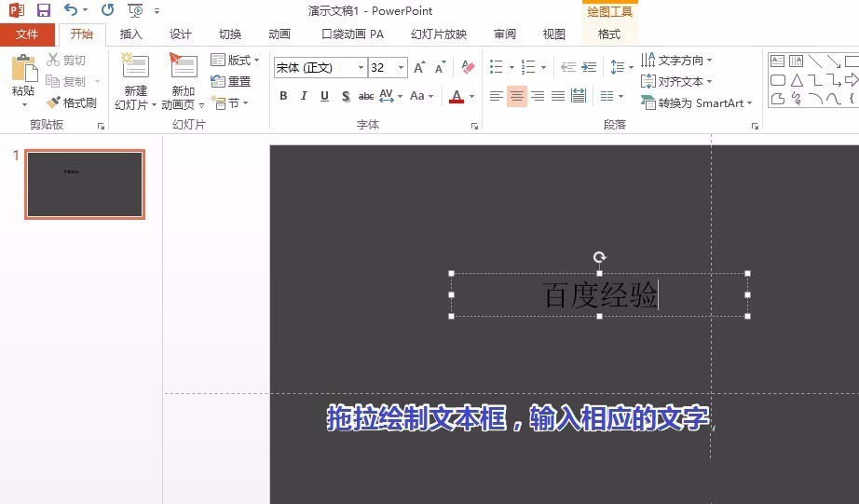Expand numbered list options arrow
The image size is (859, 504).
(543, 67)
